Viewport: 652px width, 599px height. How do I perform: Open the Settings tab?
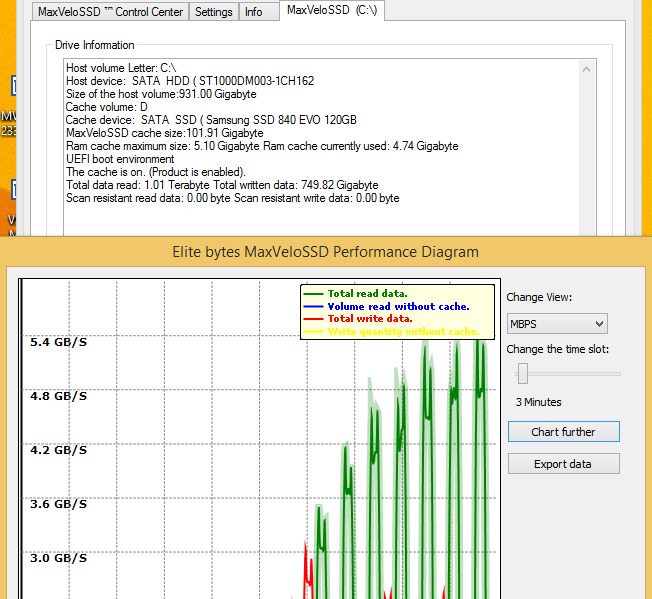point(214,12)
